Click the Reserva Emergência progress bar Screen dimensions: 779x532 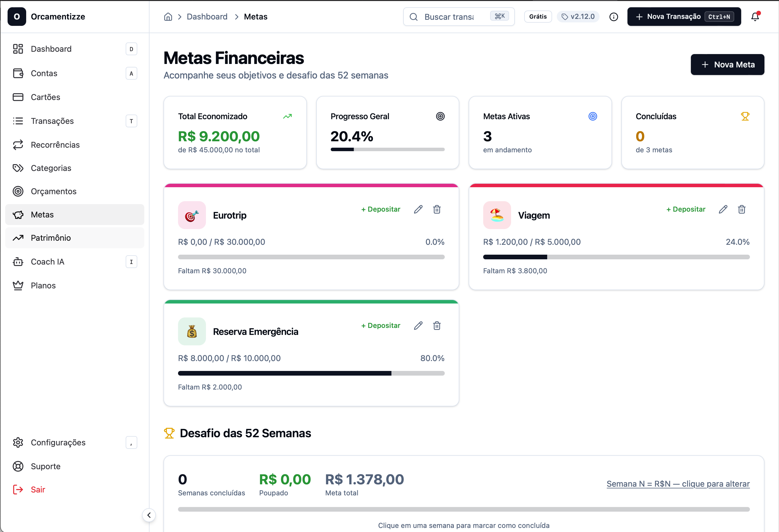pos(311,373)
